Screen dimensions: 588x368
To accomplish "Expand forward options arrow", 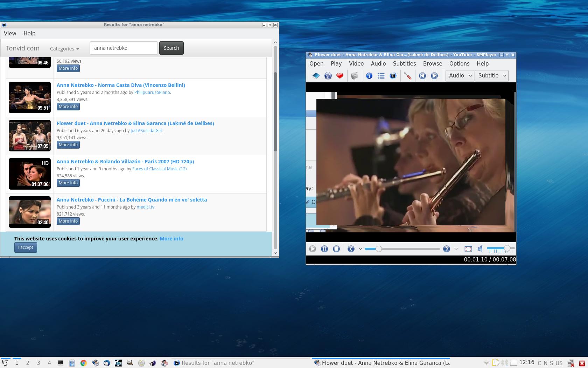I will [x=456, y=249].
